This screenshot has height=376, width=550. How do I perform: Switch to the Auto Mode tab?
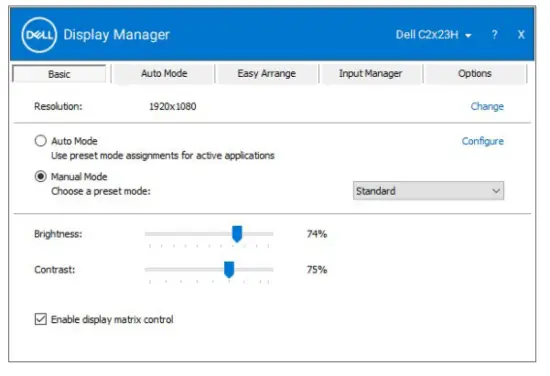coord(164,73)
